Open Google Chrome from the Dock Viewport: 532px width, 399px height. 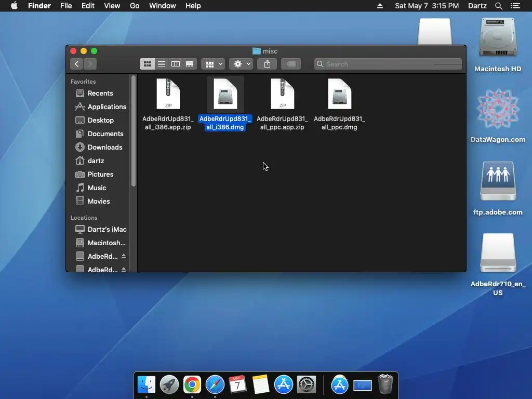pyautogui.click(x=192, y=384)
